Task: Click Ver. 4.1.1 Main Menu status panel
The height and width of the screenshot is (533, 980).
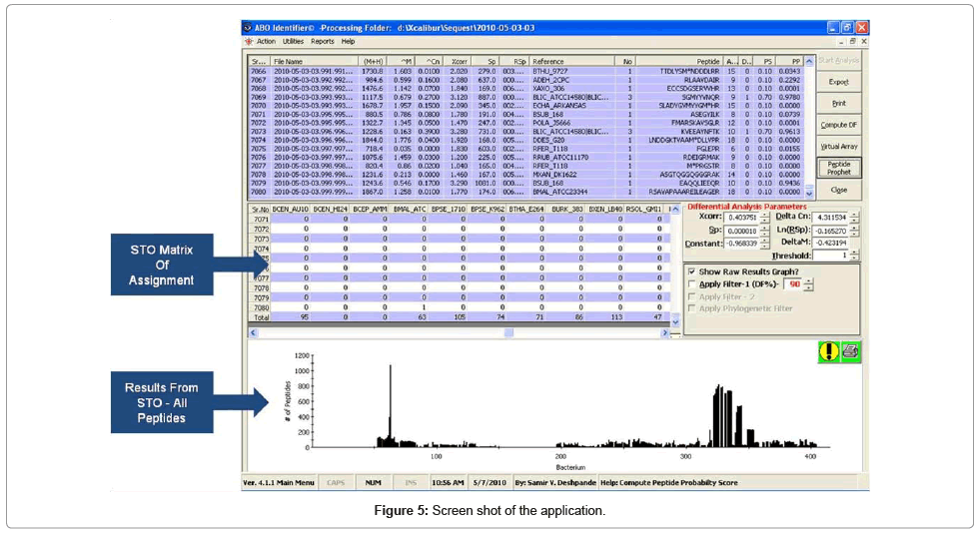Action: (279, 483)
